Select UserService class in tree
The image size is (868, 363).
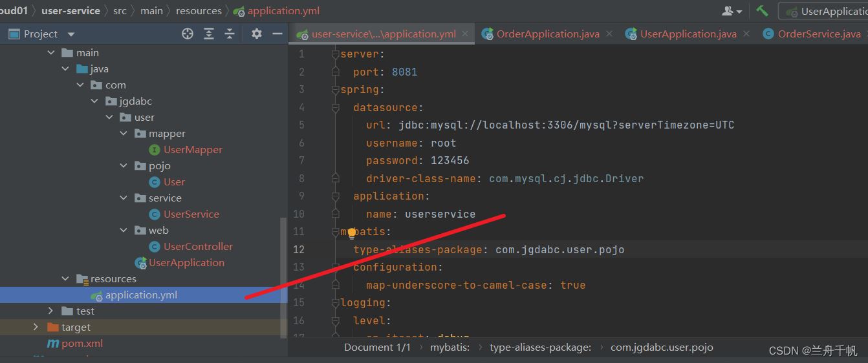coord(191,214)
